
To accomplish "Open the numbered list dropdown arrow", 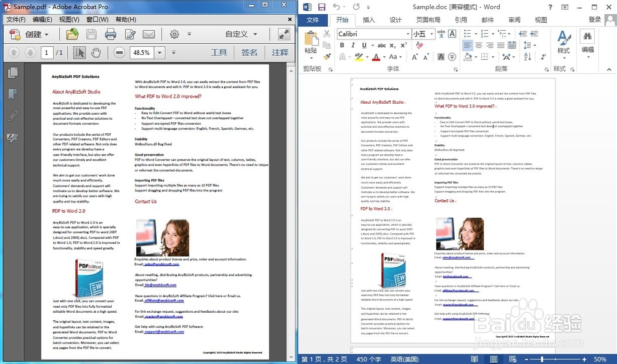I will [x=493, y=34].
